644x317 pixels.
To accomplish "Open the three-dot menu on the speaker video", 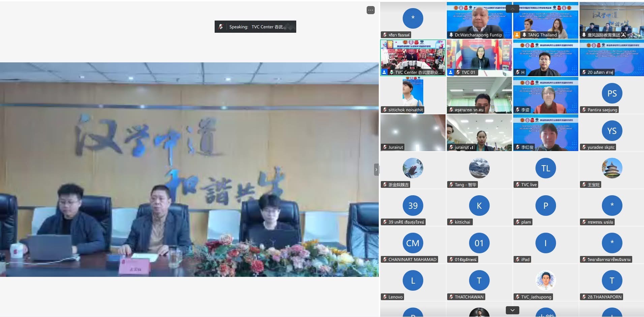I will point(370,10).
